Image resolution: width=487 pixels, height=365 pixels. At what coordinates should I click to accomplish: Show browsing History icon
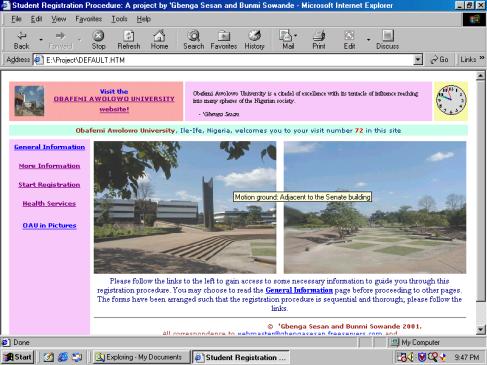coord(254,36)
